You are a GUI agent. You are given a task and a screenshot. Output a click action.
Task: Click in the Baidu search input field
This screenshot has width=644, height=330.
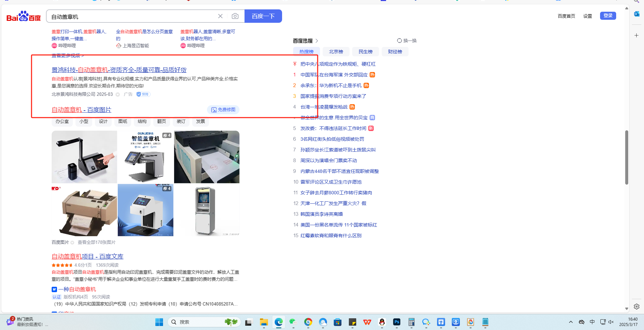pyautogui.click(x=132, y=16)
